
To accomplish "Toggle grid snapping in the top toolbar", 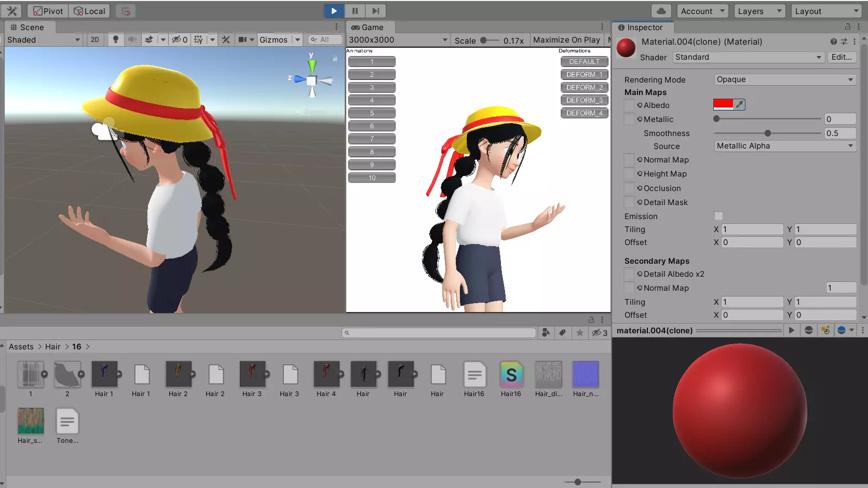I will 126,11.
